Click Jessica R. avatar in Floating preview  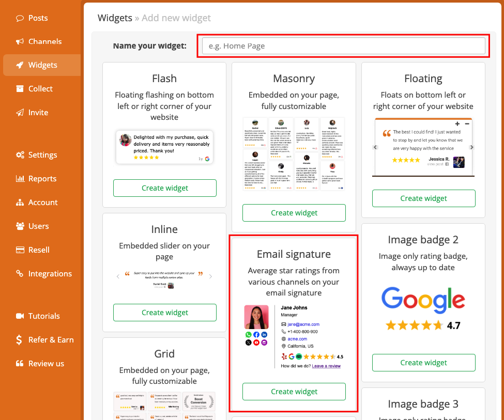click(x=459, y=162)
